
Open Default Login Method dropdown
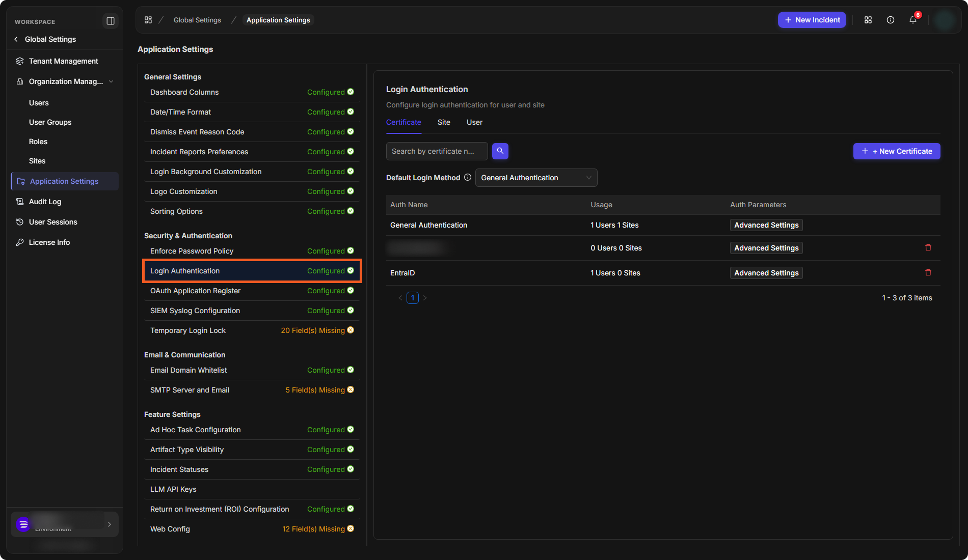coord(536,178)
